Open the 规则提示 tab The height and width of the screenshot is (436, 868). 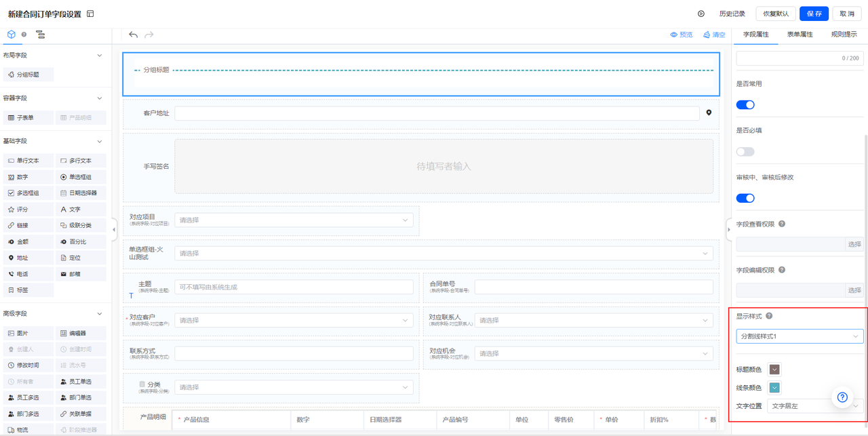(x=844, y=35)
